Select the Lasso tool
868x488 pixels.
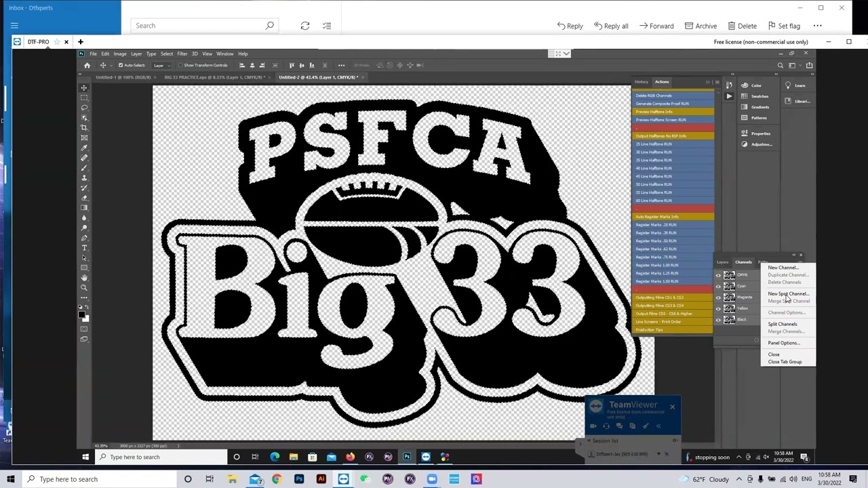(84, 108)
